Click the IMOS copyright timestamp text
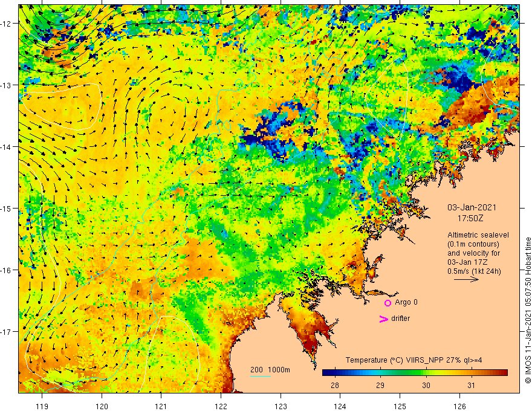The image size is (532, 411). point(528,310)
